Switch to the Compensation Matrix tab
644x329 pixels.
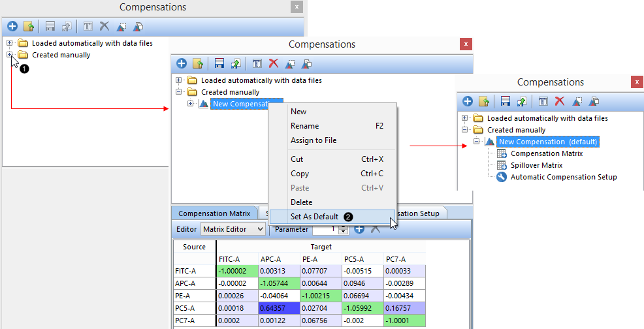click(x=214, y=213)
